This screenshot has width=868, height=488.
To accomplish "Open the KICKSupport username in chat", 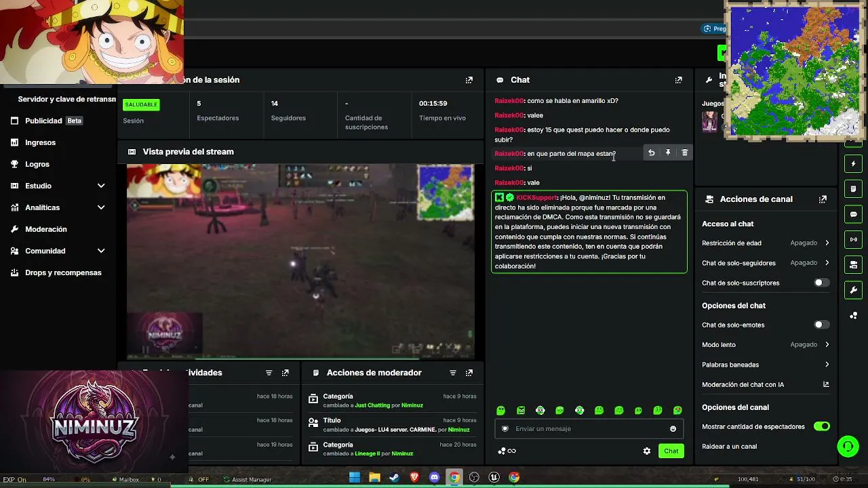I will click(536, 198).
